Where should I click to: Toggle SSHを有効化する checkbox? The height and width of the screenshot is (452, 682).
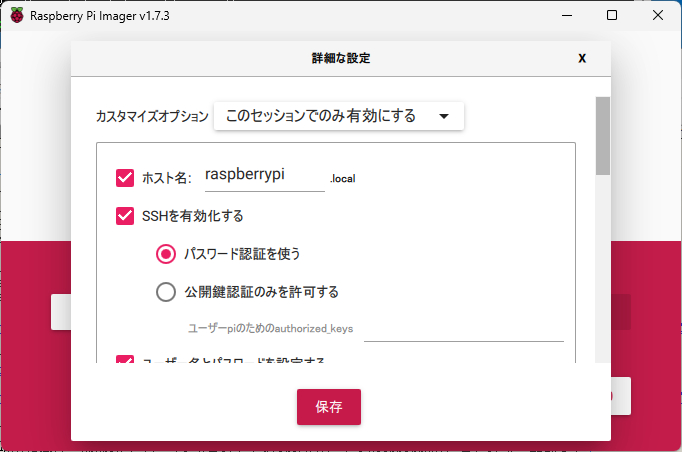click(125, 216)
